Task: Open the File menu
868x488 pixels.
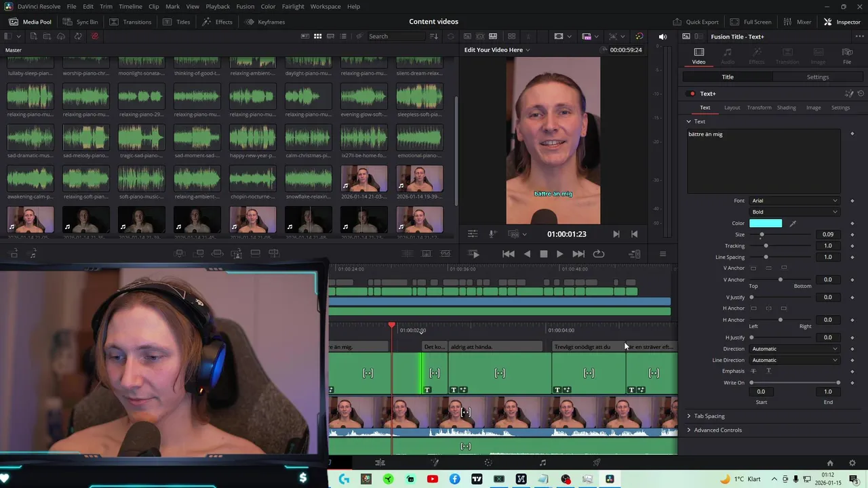Action: point(71,6)
